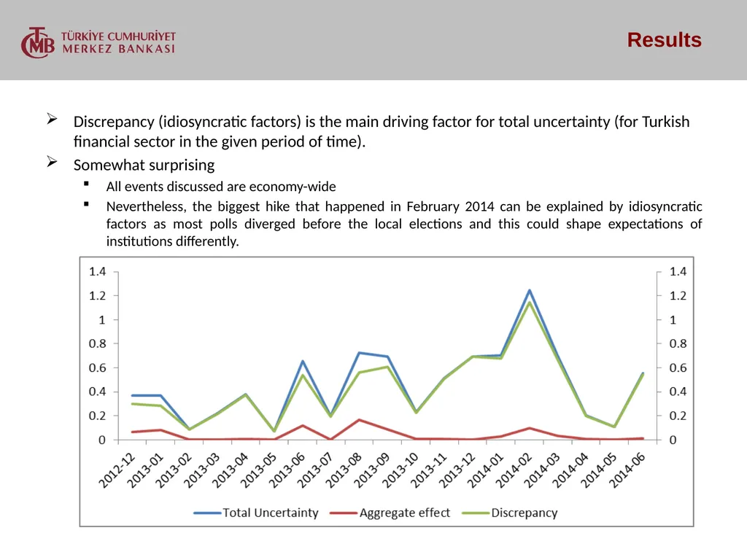Image resolution: width=747 pixels, height=560 pixels.
Task: Click the 2012-12 x-axis label
Action: click(117, 470)
